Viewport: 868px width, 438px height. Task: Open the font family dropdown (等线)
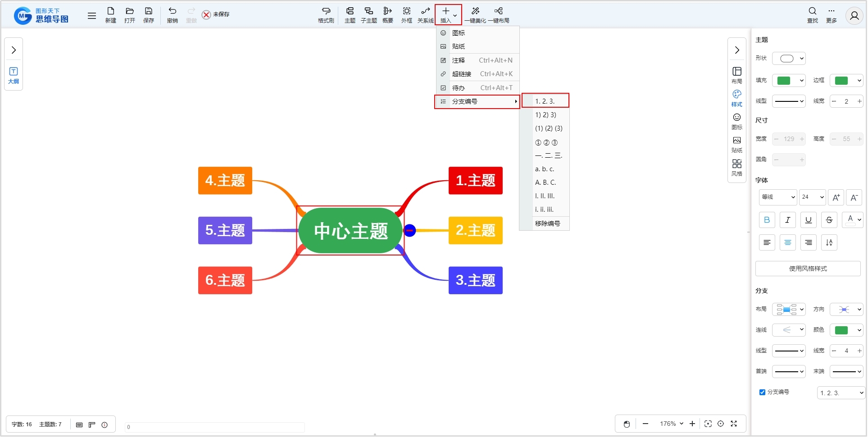click(x=778, y=197)
